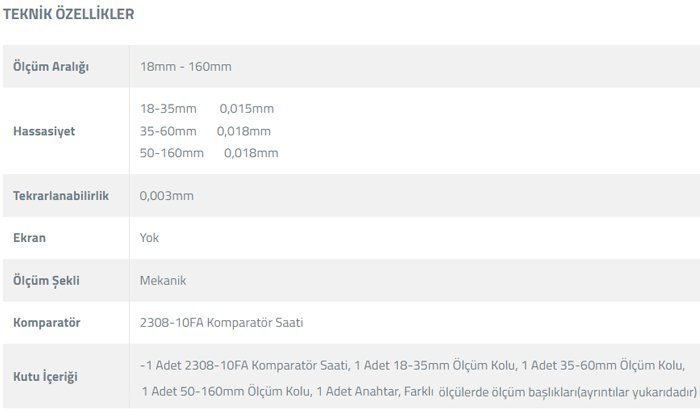Image resolution: width=700 pixels, height=416 pixels.
Task: Click the 18mm - 160mm range value
Action: point(186,67)
